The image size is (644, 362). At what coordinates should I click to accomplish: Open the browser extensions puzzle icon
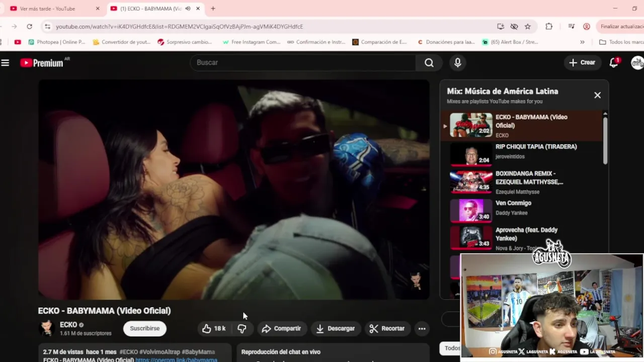pos(549,27)
